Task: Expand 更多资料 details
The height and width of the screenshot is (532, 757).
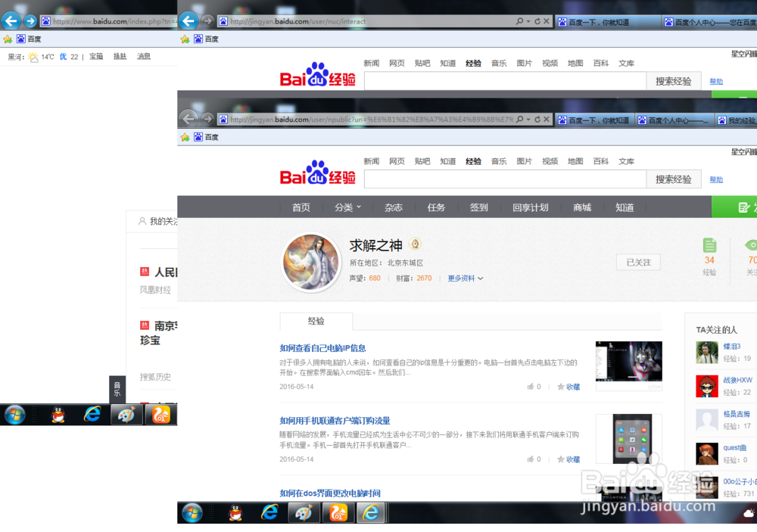Action: click(466, 278)
